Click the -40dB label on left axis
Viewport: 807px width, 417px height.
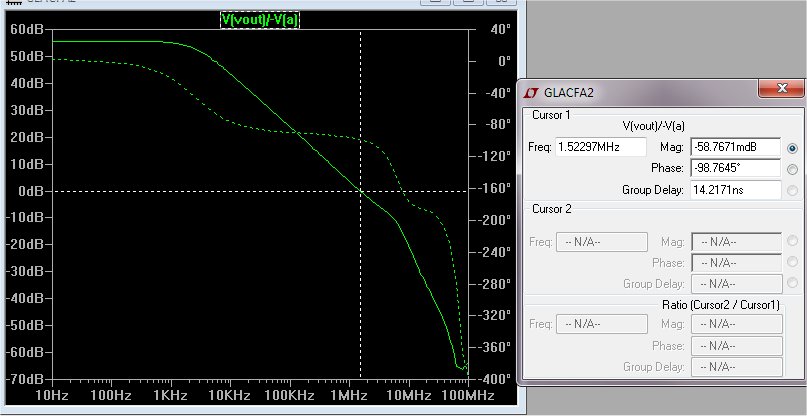coord(25,299)
